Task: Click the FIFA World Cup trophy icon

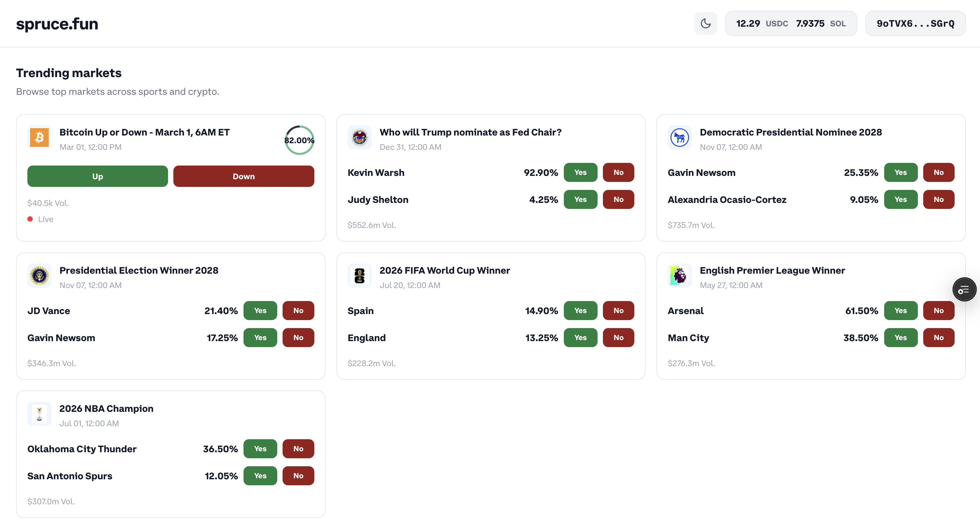Action: (359, 276)
